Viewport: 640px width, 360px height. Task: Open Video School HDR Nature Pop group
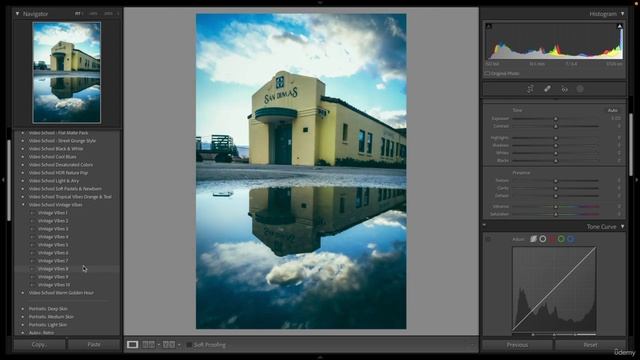58,173
